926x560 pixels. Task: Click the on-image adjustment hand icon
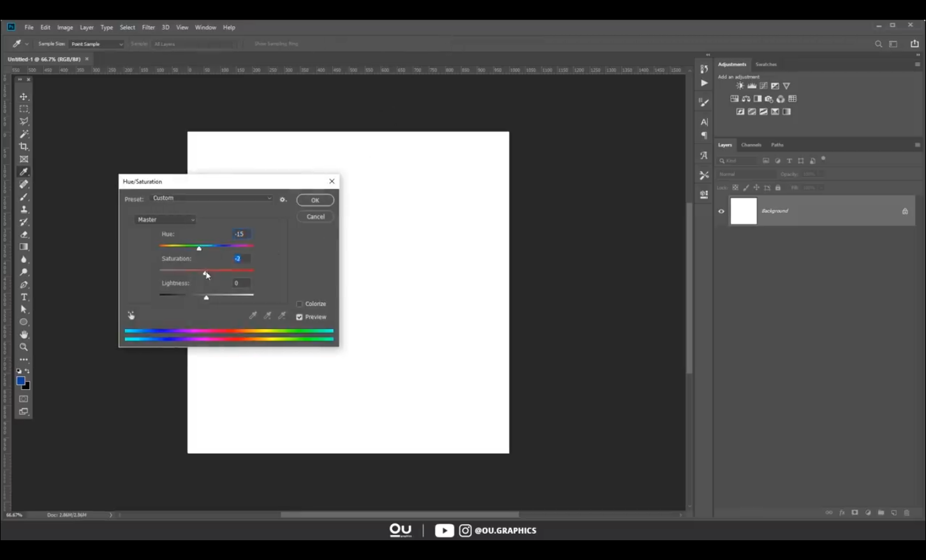coord(131,315)
